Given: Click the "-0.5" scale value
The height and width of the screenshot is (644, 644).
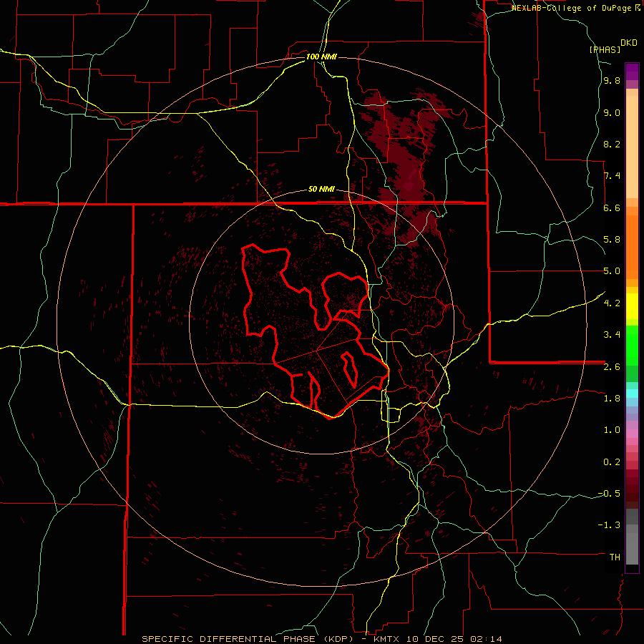Looking at the screenshot, I should (x=609, y=493).
